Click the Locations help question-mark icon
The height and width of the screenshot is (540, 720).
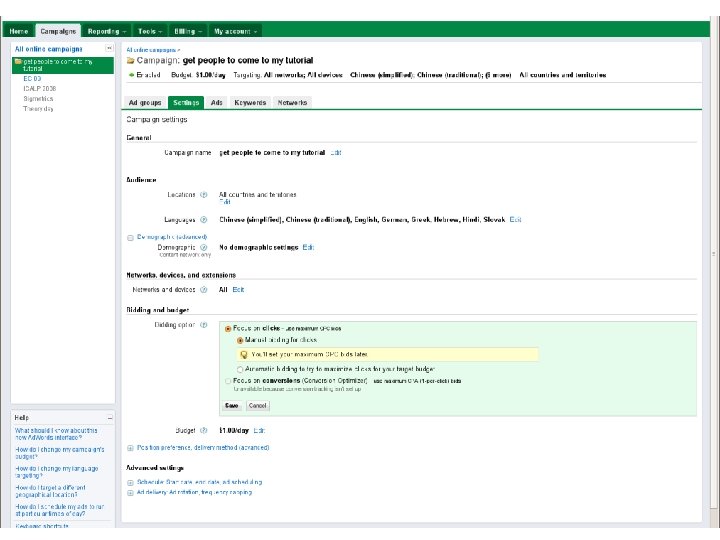203,194
